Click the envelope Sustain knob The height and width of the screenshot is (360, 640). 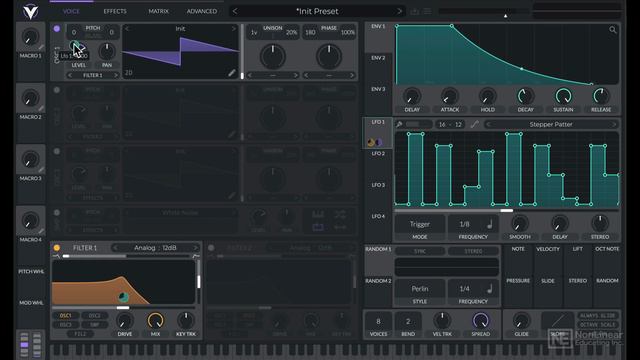[563, 96]
